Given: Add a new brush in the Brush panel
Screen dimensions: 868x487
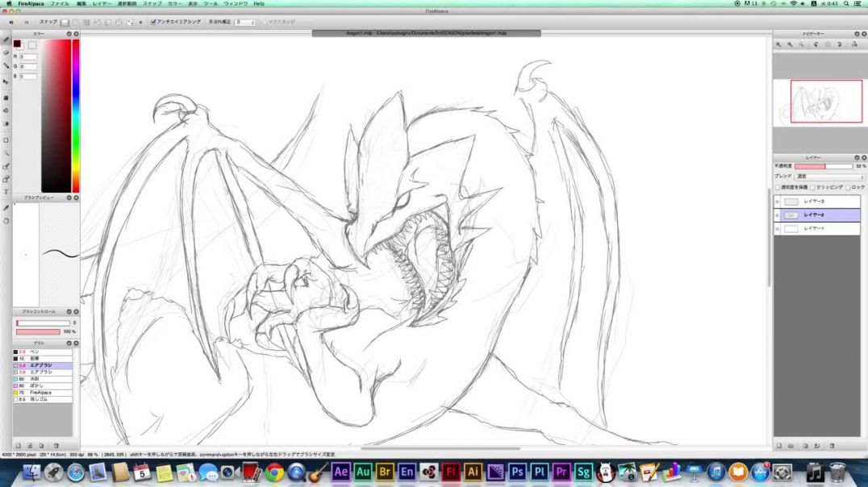Looking at the screenshot, I should click(x=19, y=446).
